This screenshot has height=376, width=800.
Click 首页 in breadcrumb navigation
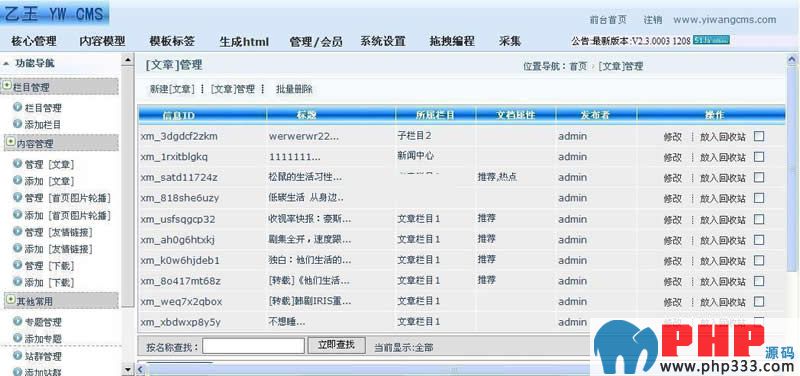point(578,66)
